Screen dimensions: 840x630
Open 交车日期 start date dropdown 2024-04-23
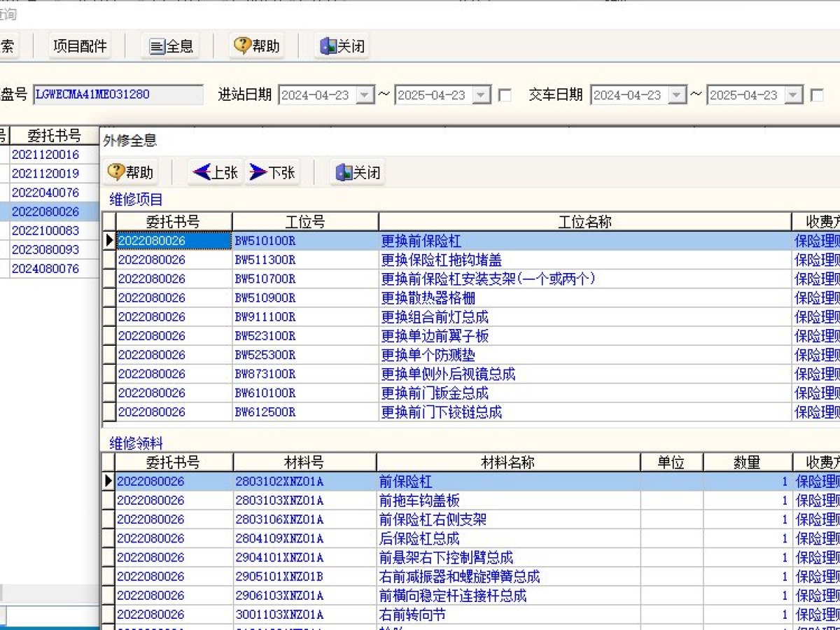click(678, 95)
